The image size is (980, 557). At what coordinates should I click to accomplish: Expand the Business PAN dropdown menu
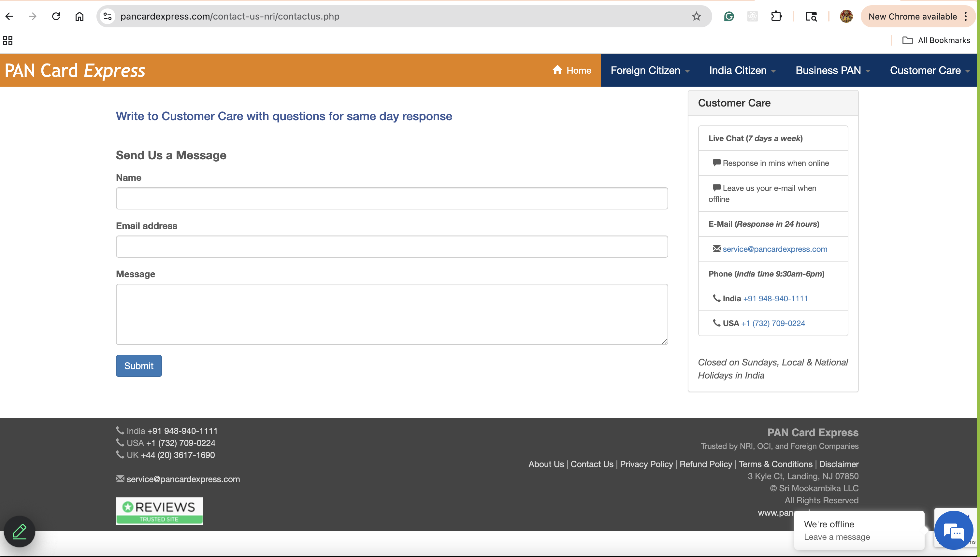coord(832,70)
